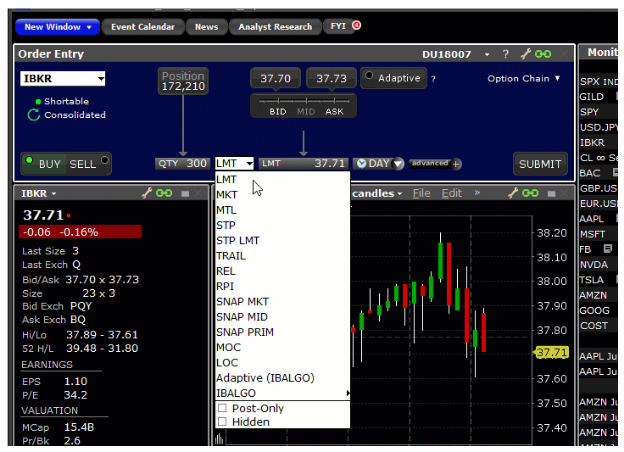Click the advanced plus icon

456,164
